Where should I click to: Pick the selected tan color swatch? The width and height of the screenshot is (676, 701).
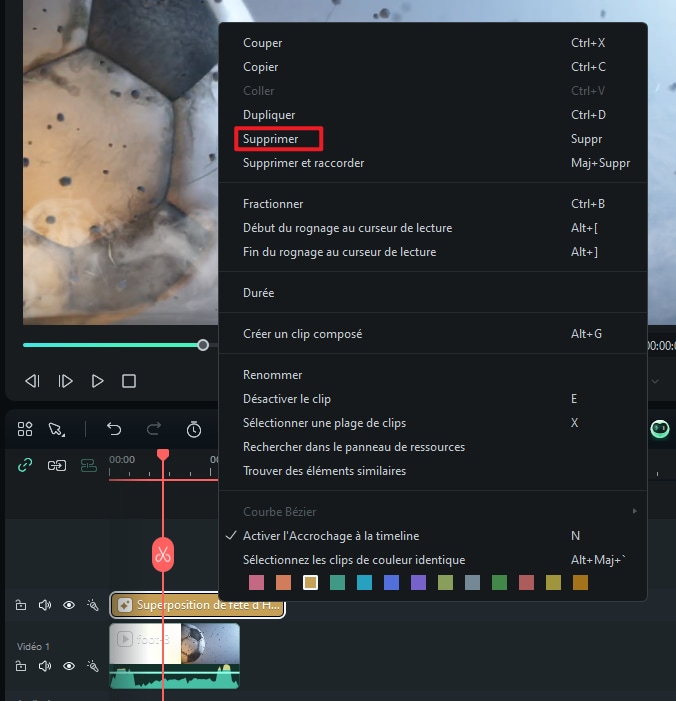coord(310,583)
